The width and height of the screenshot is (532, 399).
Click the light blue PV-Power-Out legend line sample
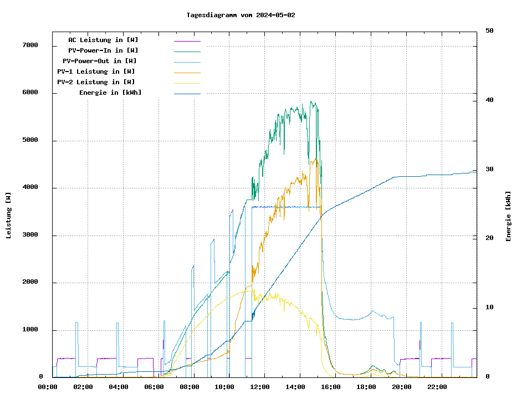coord(187,62)
